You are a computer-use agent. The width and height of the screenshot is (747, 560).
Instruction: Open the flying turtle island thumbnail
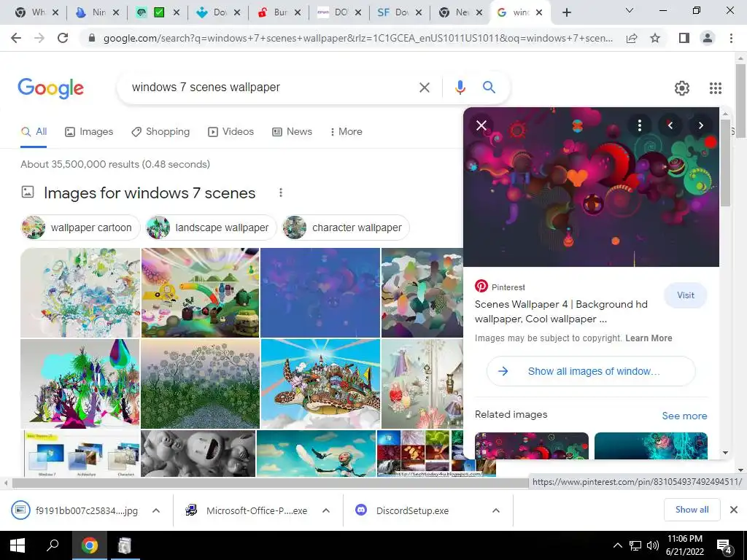coord(321,384)
